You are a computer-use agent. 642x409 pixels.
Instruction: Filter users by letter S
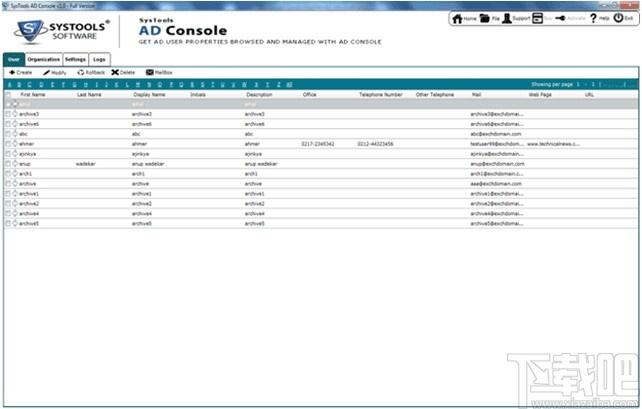pyautogui.click(x=202, y=85)
